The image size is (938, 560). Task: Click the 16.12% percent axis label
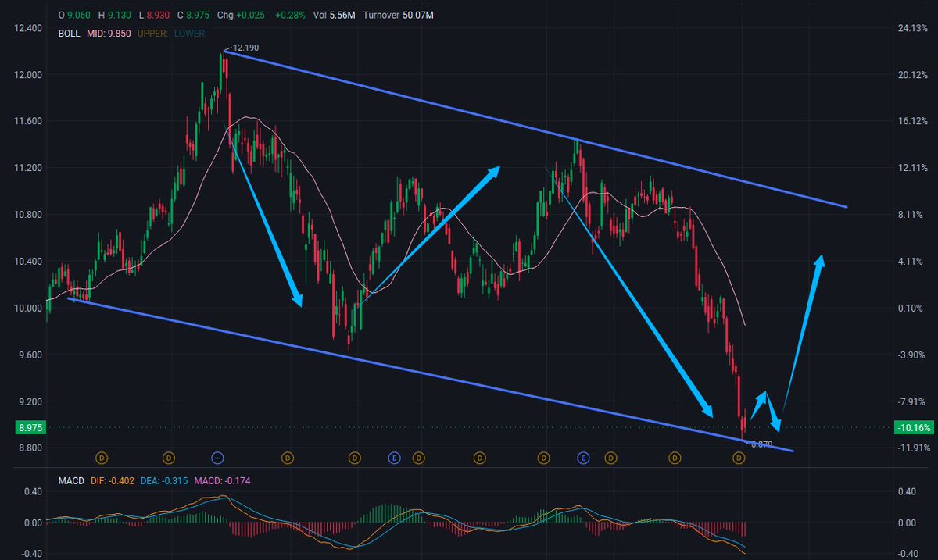coord(912,121)
